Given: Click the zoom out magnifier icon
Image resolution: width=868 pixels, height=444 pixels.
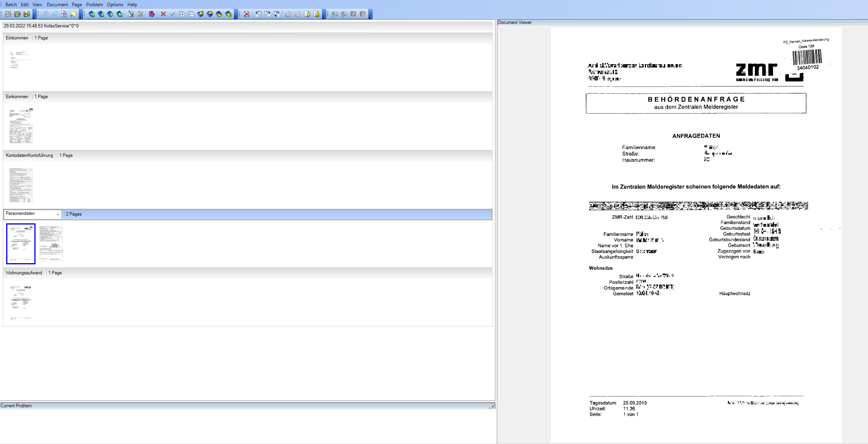Looking at the screenshot, I should tap(55, 14).
